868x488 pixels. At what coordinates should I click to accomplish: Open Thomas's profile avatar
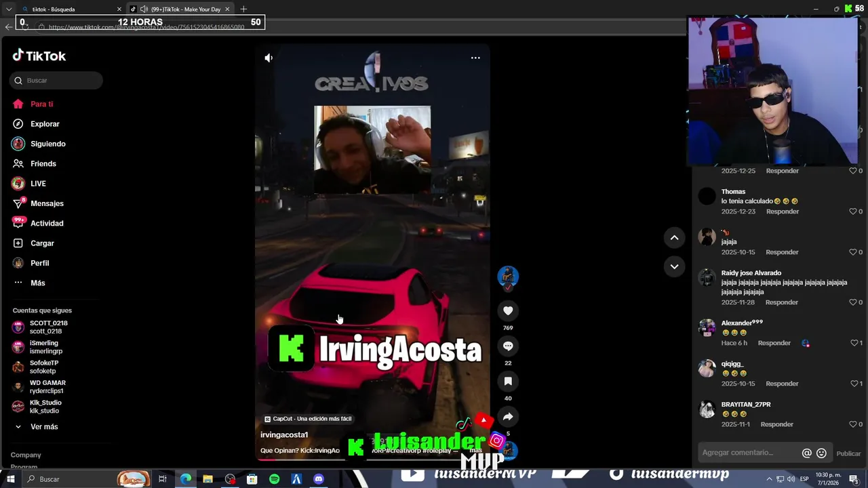point(707,197)
